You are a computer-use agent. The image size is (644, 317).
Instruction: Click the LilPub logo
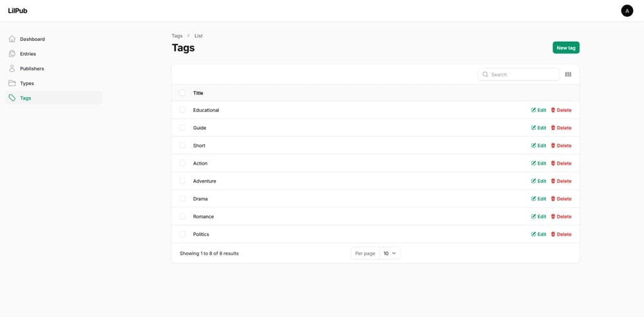coord(18,11)
